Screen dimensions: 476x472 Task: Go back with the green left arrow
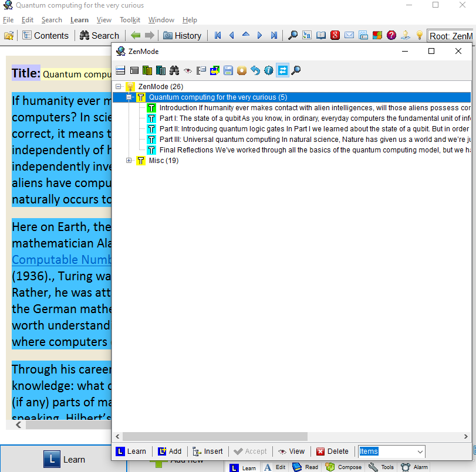[136, 36]
